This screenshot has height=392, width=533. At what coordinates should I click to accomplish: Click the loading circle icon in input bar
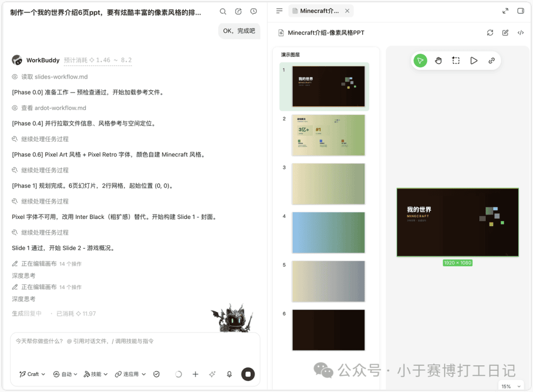[x=179, y=374]
